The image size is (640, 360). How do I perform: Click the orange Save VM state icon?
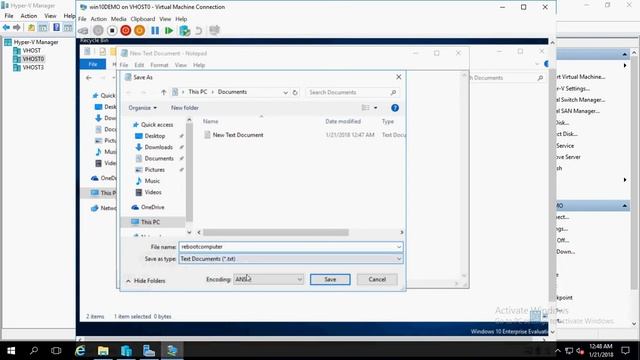pos(140,31)
